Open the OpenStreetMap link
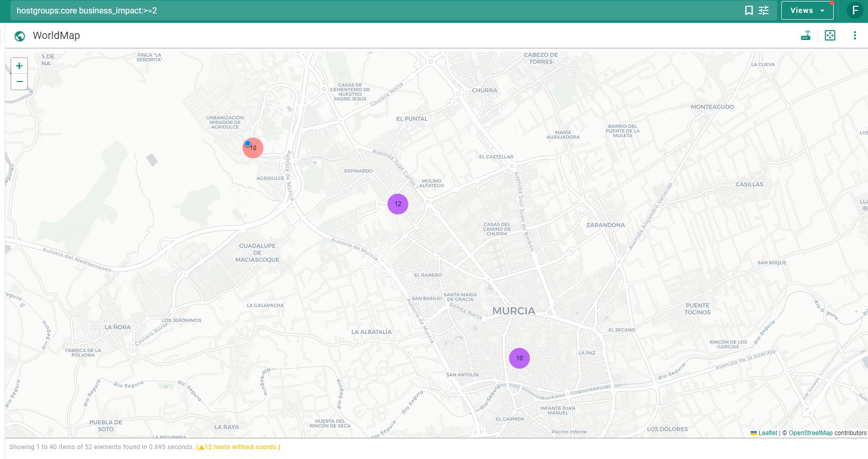 [810, 433]
